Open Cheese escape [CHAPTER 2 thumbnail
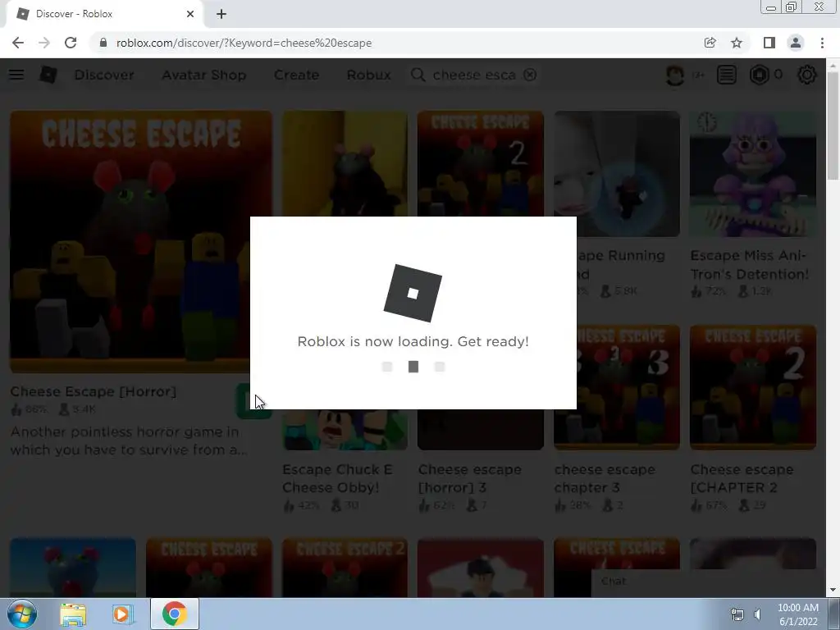The height and width of the screenshot is (630, 840). (x=753, y=387)
